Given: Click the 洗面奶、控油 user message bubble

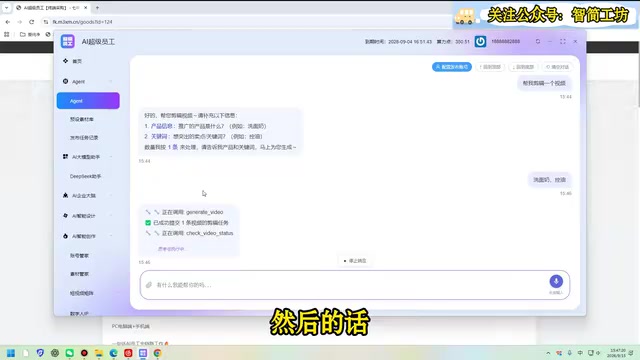Looking at the screenshot, I should [549, 180].
